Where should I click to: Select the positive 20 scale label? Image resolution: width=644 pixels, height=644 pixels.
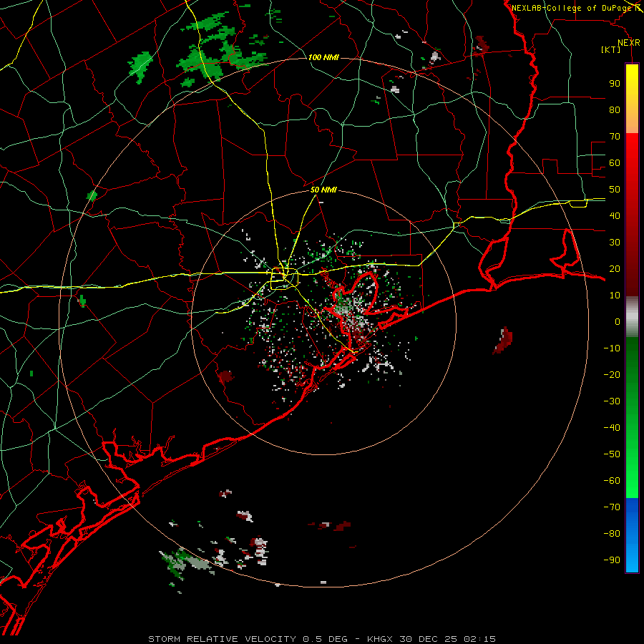[615, 269]
